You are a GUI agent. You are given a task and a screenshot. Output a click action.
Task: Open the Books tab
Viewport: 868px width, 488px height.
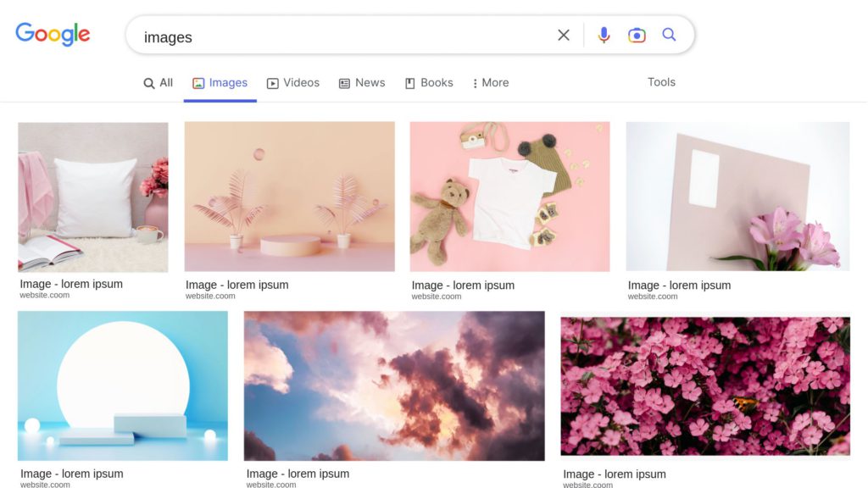click(429, 83)
